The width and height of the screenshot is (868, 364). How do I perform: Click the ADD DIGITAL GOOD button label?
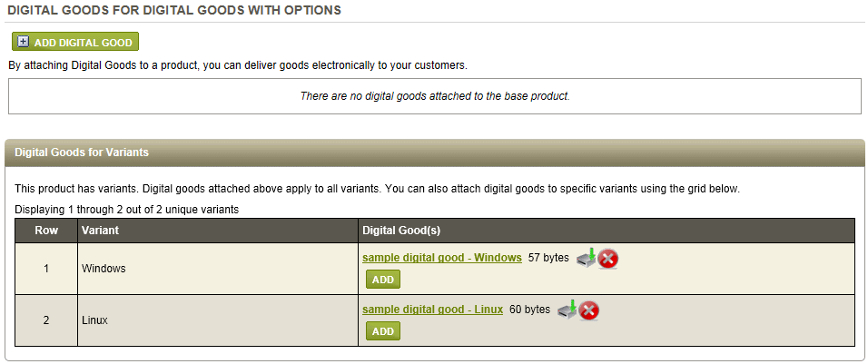[x=83, y=43]
